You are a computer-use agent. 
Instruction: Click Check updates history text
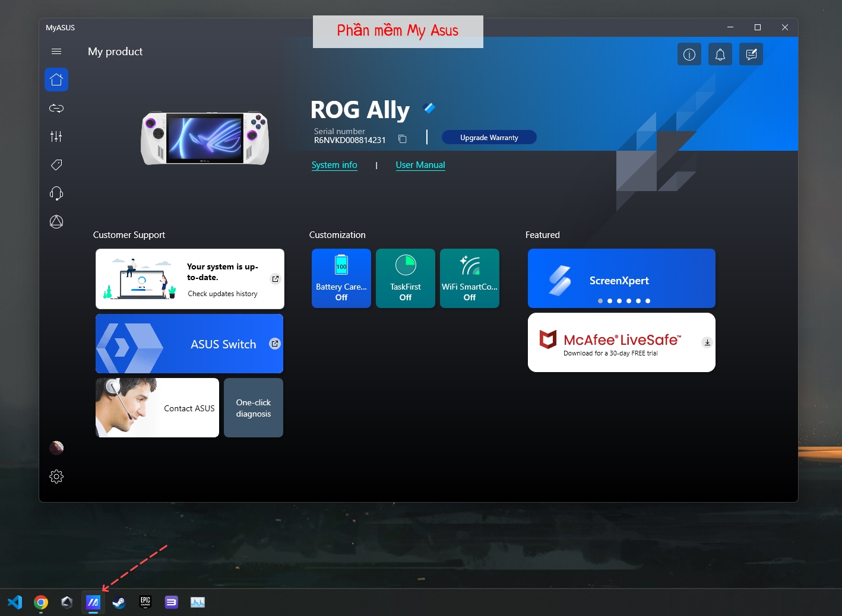[x=223, y=294]
